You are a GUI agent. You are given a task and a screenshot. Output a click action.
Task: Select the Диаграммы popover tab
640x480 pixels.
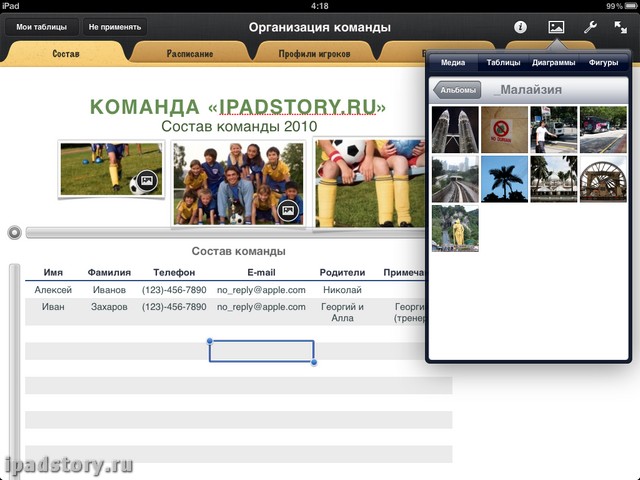tap(553, 62)
